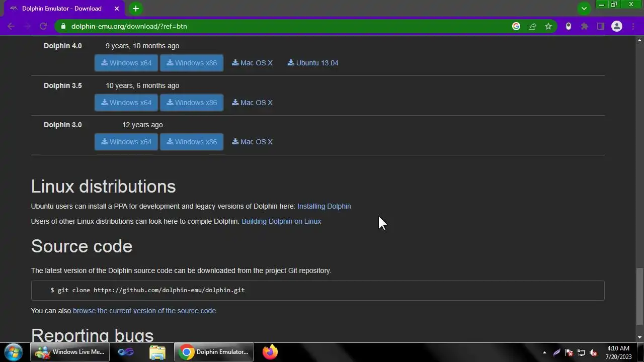Open the Extensions puzzle icon
This screenshot has height=362, width=644.
coord(585,26)
